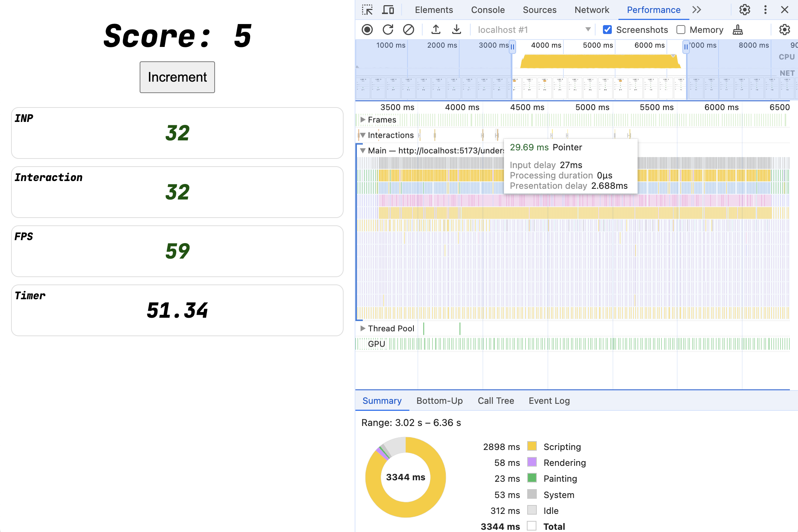Select the Performance tab
The image size is (798, 532).
tap(654, 10)
